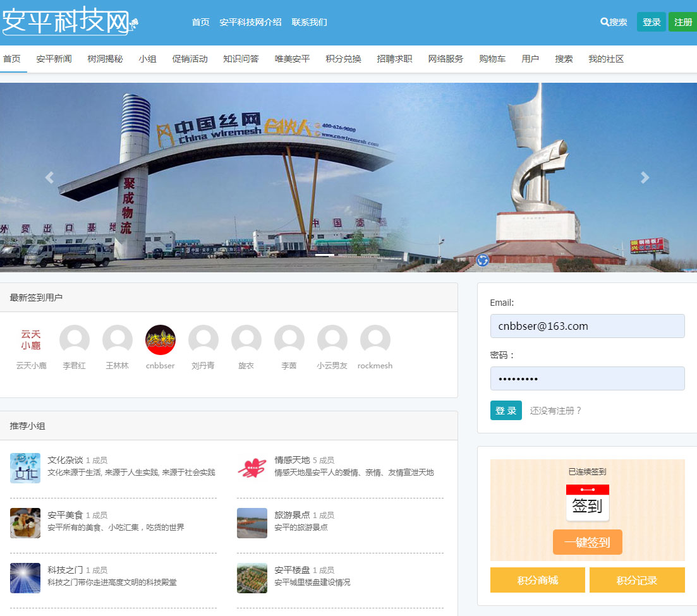
Task: Focus the Email input field
Action: (587, 326)
